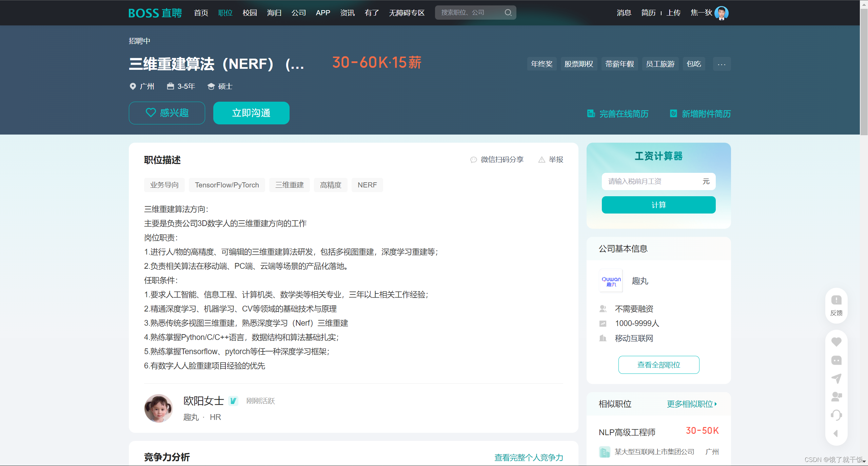Click the 完善在线简历 resume icon
The width and height of the screenshot is (868, 466).
coord(591,114)
